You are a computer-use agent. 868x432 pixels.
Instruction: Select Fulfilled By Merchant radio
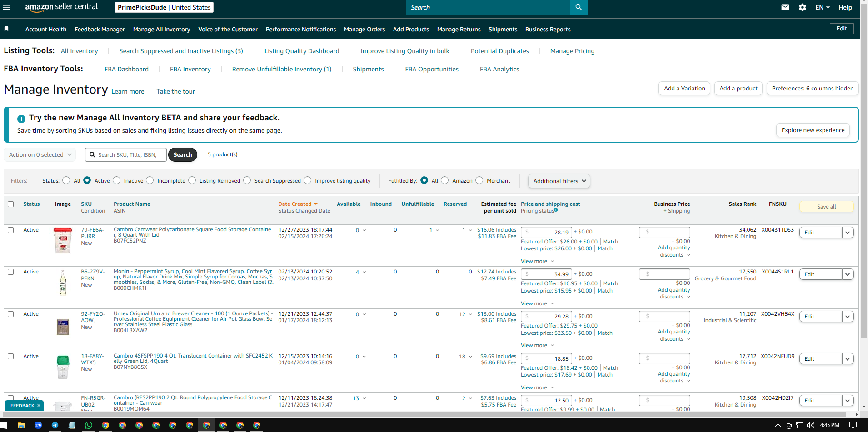pyautogui.click(x=479, y=180)
